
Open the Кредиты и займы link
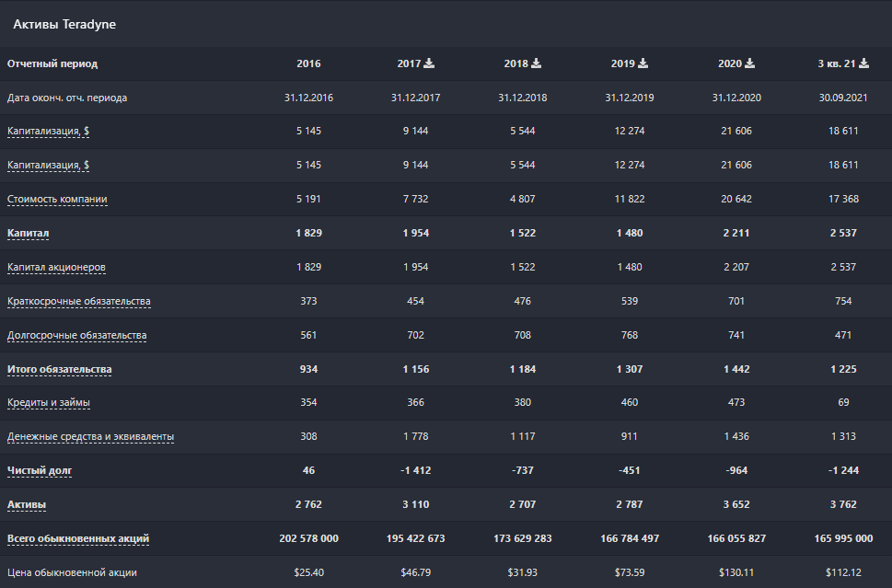(49, 403)
